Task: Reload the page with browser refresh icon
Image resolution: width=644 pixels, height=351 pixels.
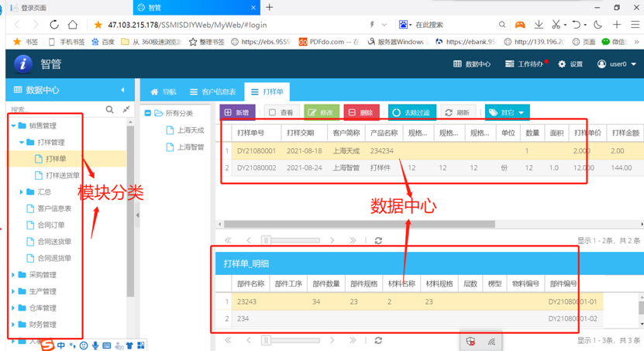Action: (x=53, y=25)
